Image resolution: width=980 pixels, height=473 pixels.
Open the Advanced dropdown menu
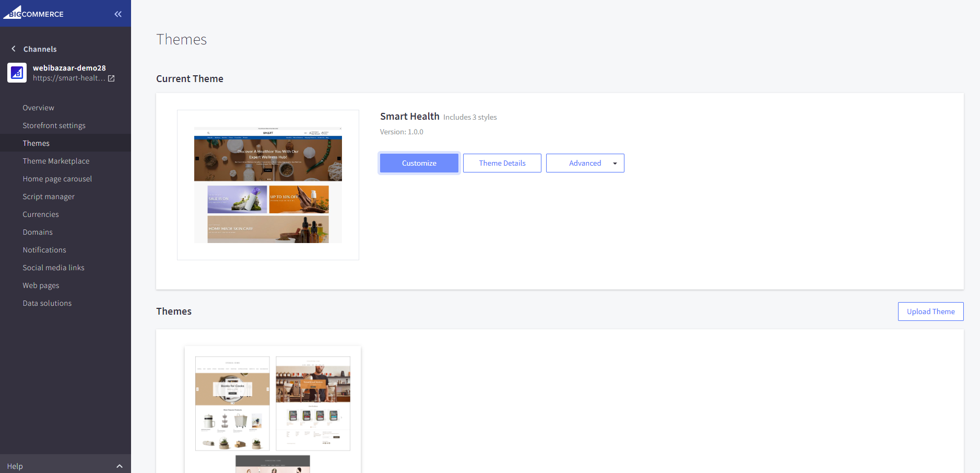(x=585, y=163)
